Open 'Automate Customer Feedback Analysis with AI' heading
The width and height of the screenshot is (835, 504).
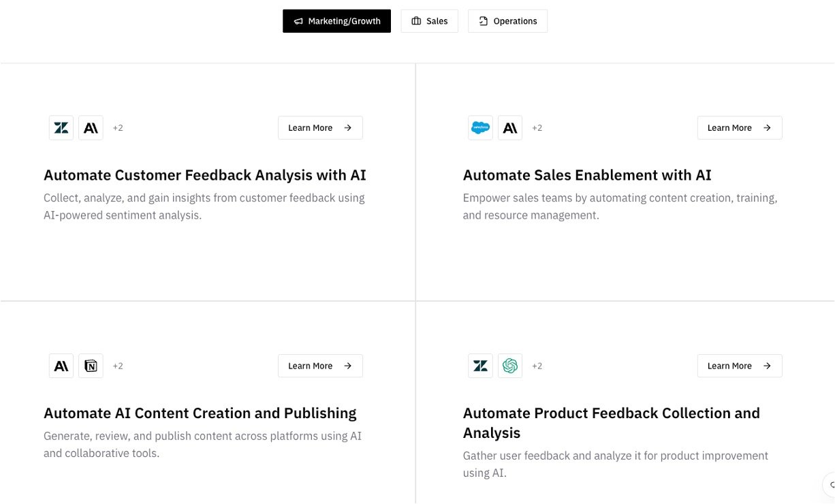point(205,176)
